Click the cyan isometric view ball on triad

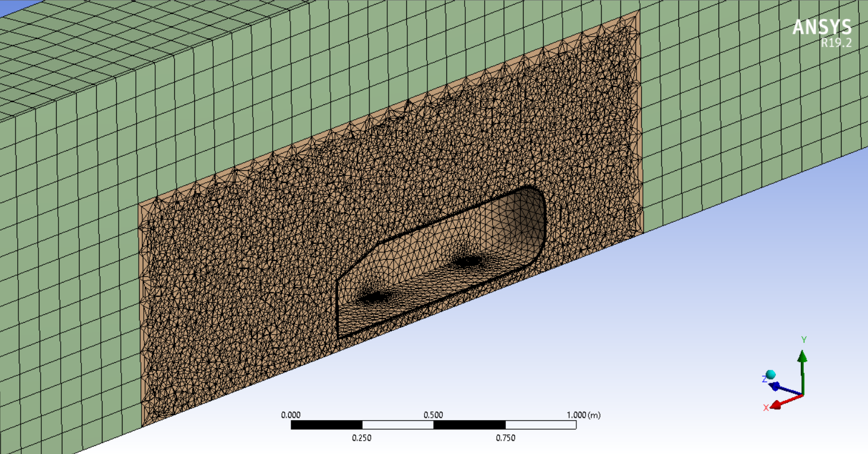pos(771,374)
